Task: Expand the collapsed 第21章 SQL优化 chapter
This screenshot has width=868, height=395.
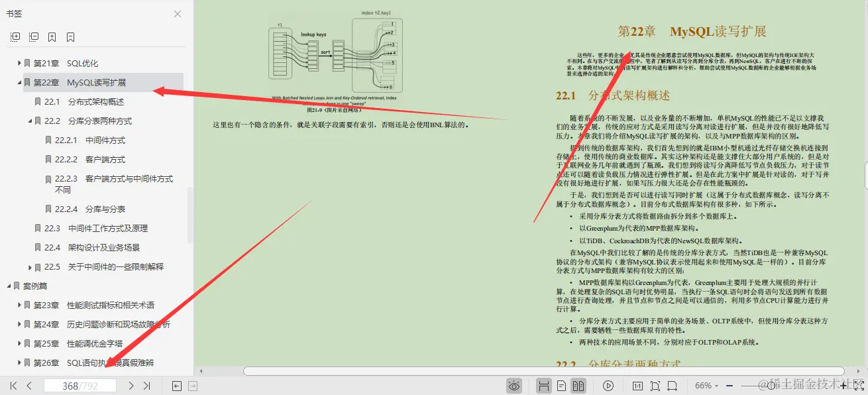Action: pos(19,62)
